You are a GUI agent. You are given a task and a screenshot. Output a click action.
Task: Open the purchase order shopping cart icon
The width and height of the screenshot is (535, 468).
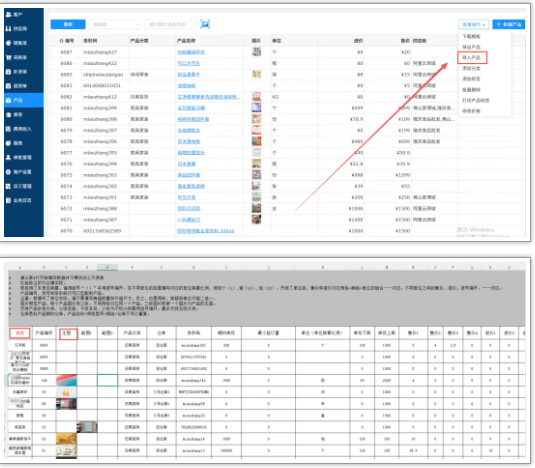pos(9,57)
